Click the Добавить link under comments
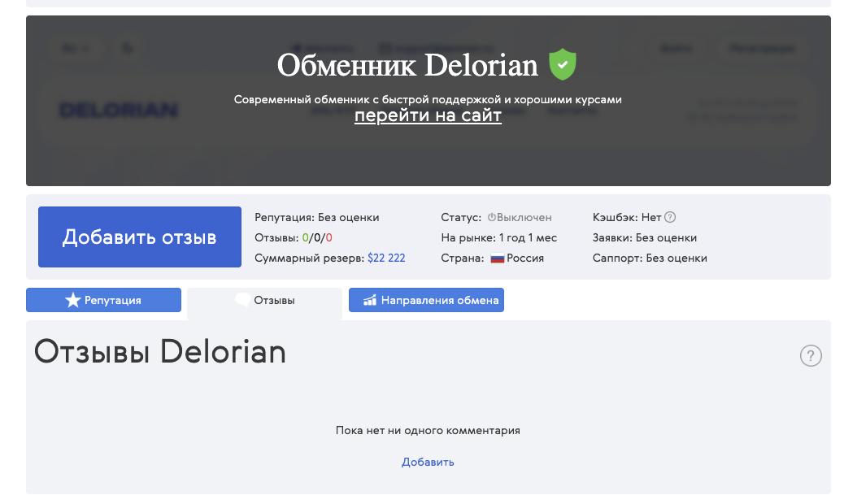 (x=428, y=462)
